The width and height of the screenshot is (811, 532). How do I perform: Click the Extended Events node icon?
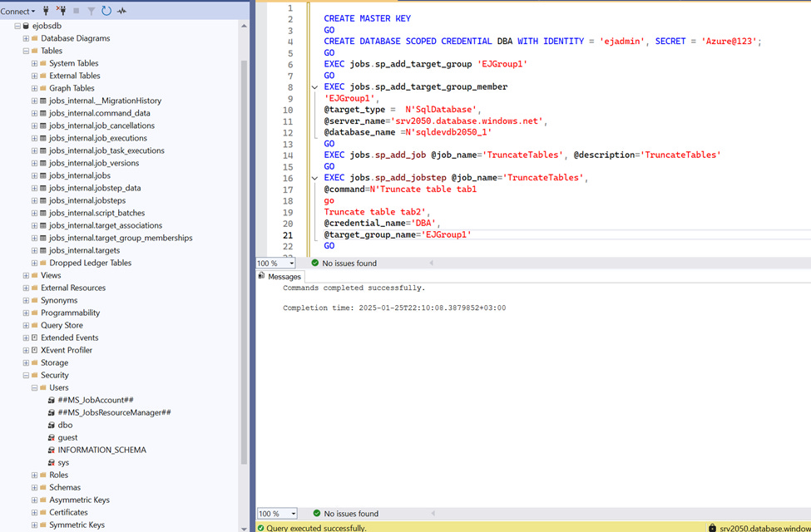point(35,337)
